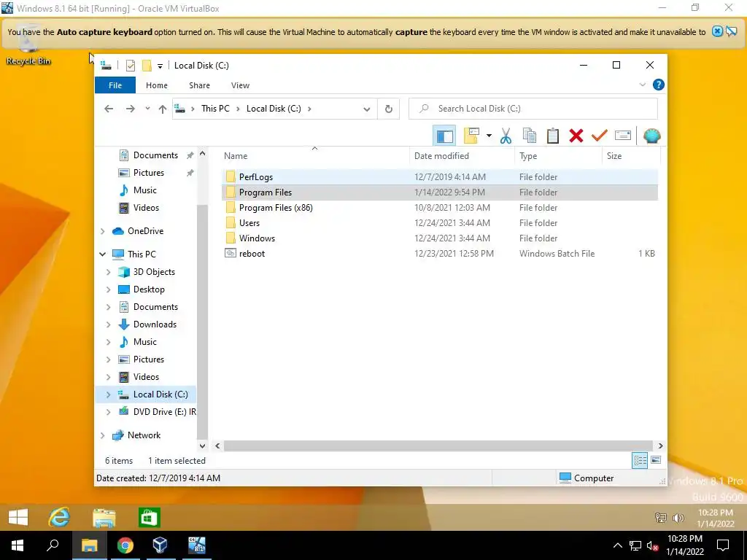The height and width of the screenshot is (560, 747).
Task: Select the PerfLogs folder
Action: [x=439, y=176]
